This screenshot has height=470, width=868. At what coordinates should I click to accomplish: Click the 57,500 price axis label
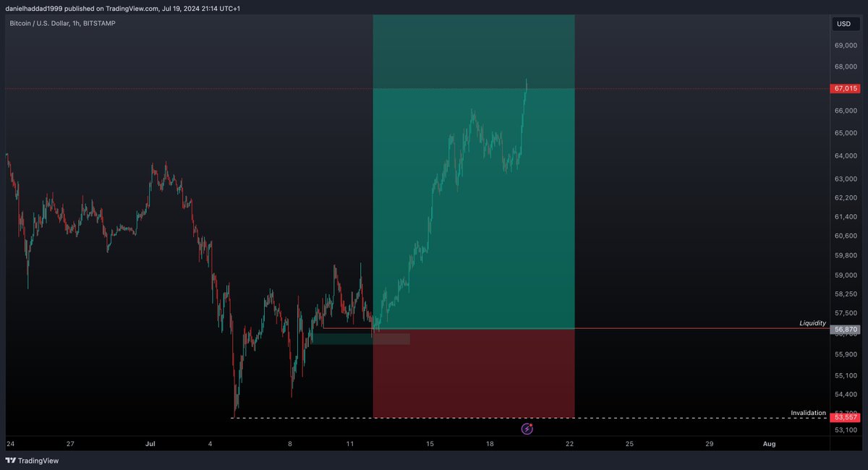[845, 313]
